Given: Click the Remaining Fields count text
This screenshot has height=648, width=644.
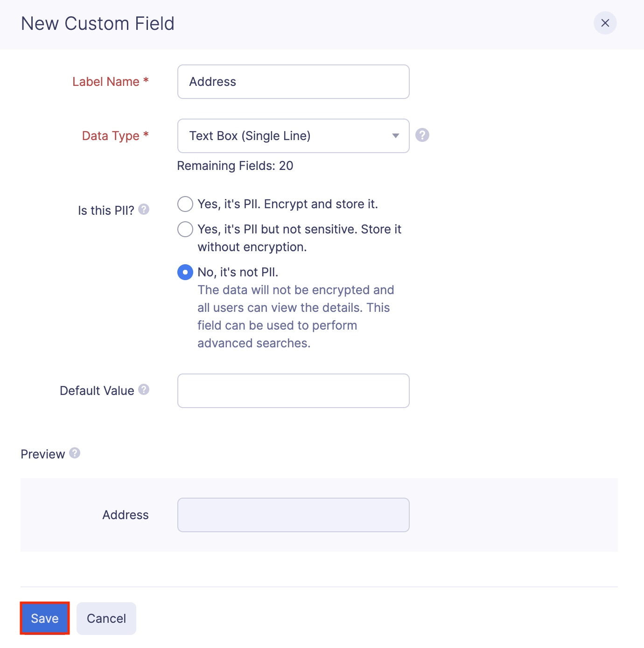Looking at the screenshot, I should click(x=235, y=166).
